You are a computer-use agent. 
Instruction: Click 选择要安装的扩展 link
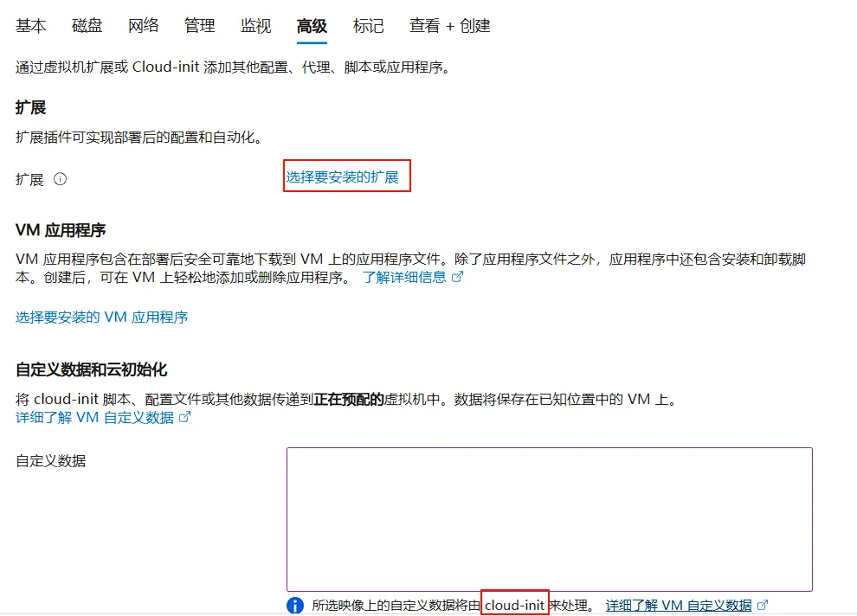[343, 177]
